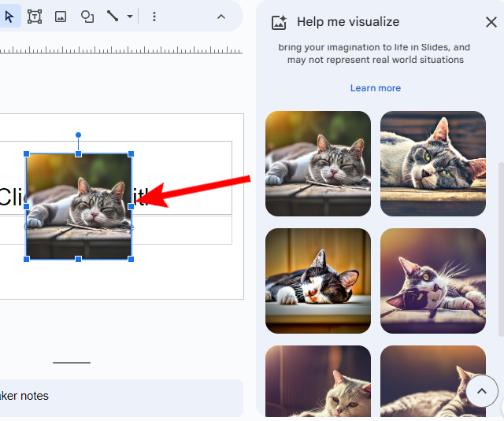Click the Help me visualize sparkle image icon
Screen dimensions: 504x421
(x=279, y=23)
